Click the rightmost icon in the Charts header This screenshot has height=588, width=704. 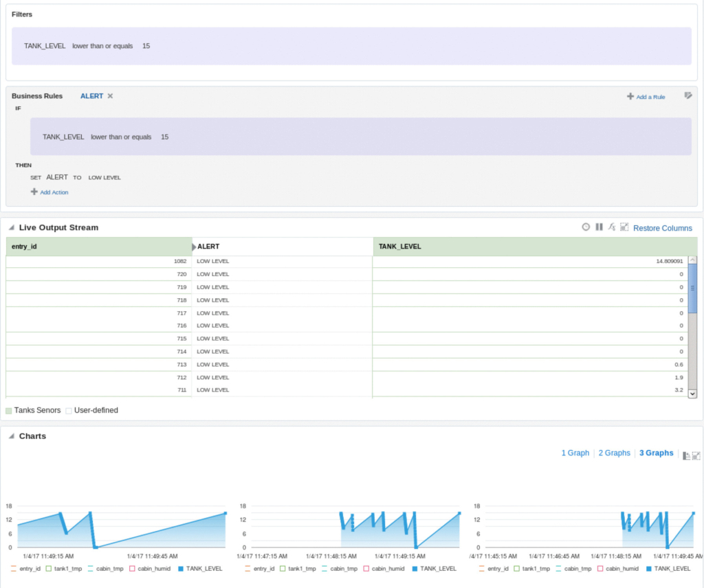tap(696, 455)
